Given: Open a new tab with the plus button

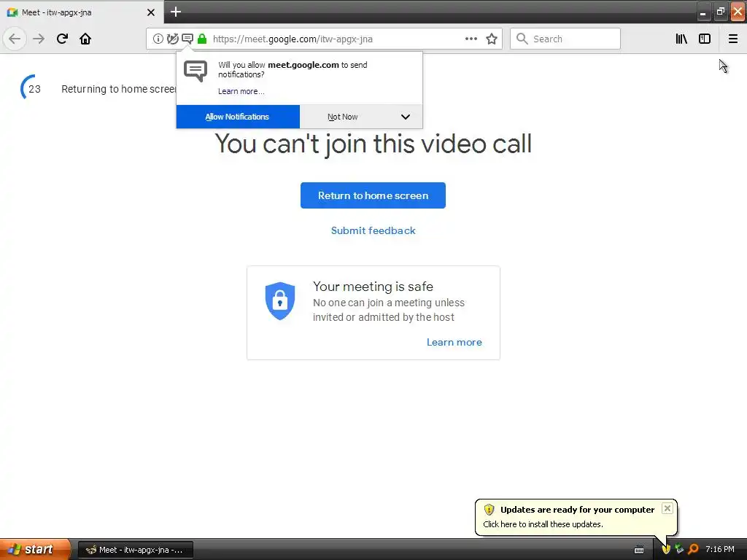Looking at the screenshot, I should click(176, 12).
